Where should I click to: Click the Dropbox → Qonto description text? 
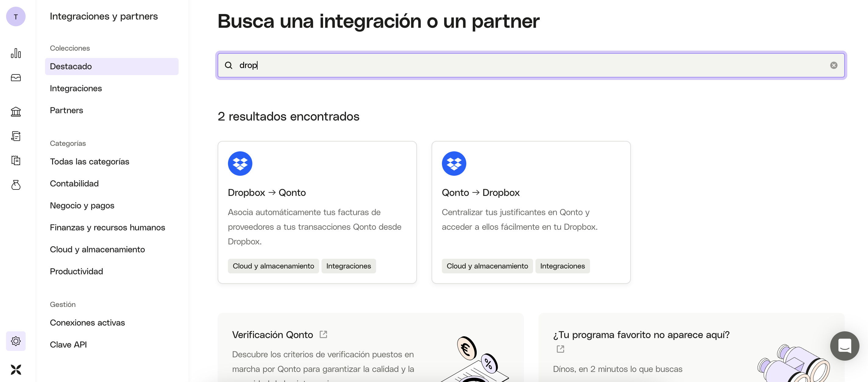pyautogui.click(x=315, y=227)
